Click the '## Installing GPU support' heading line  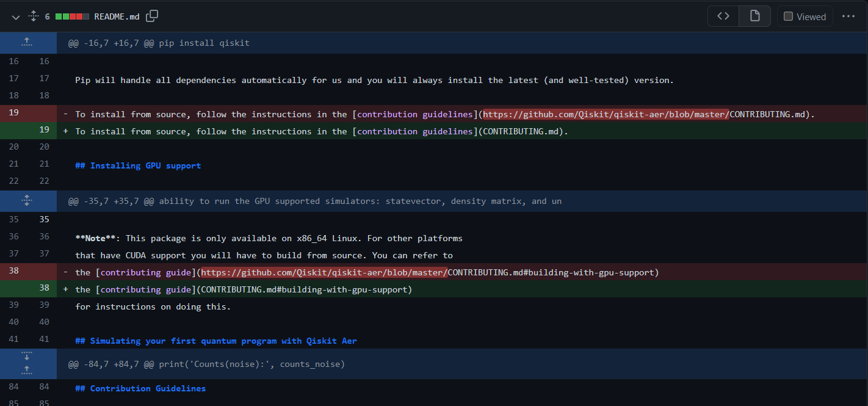click(x=138, y=165)
